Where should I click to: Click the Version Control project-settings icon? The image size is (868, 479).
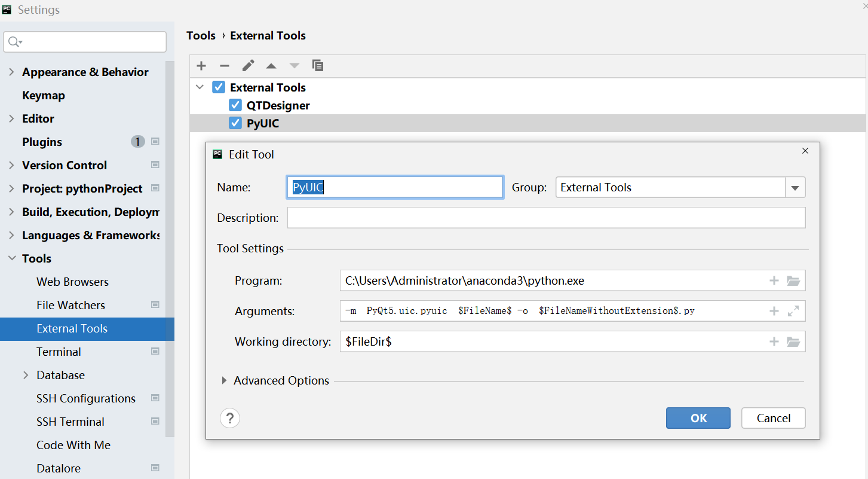[155, 165]
